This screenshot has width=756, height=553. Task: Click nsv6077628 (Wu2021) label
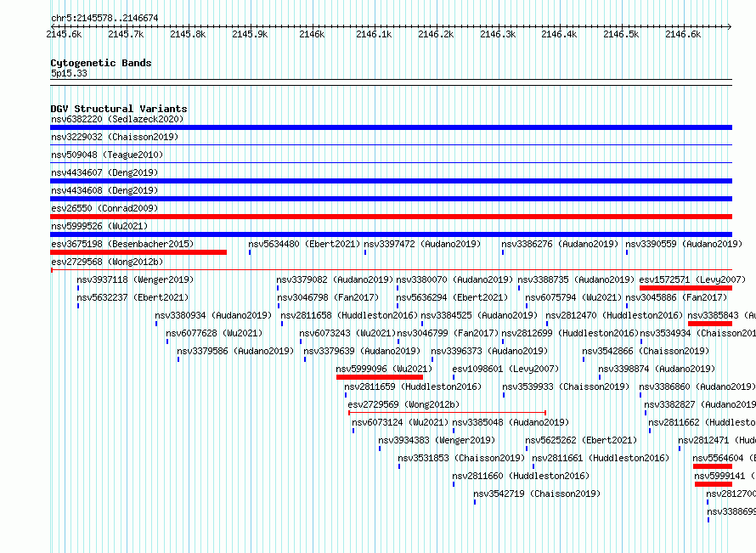214,333
